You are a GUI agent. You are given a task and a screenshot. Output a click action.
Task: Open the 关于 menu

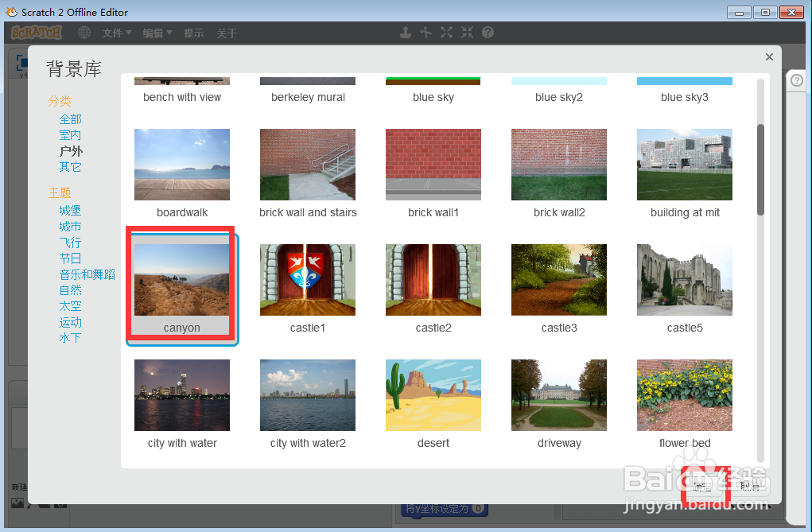(x=227, y=33)
